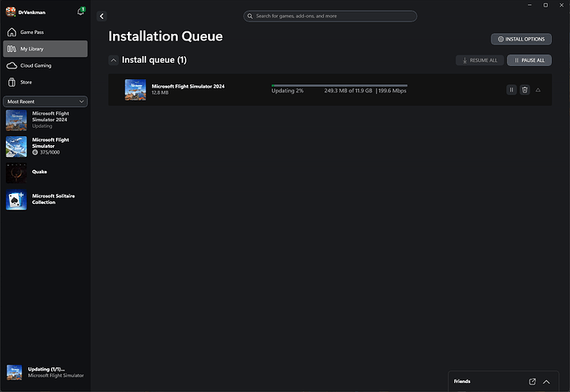
Task: Select Quake in the library list
Action: 45,172
